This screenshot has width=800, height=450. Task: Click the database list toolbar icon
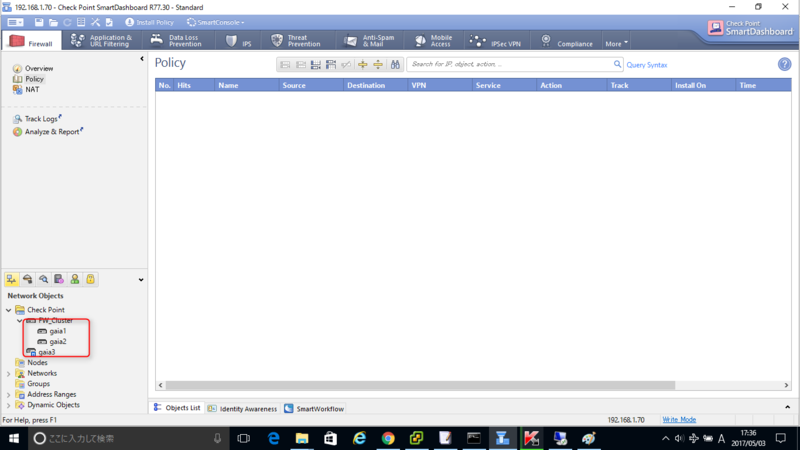(x=81, y=22)
